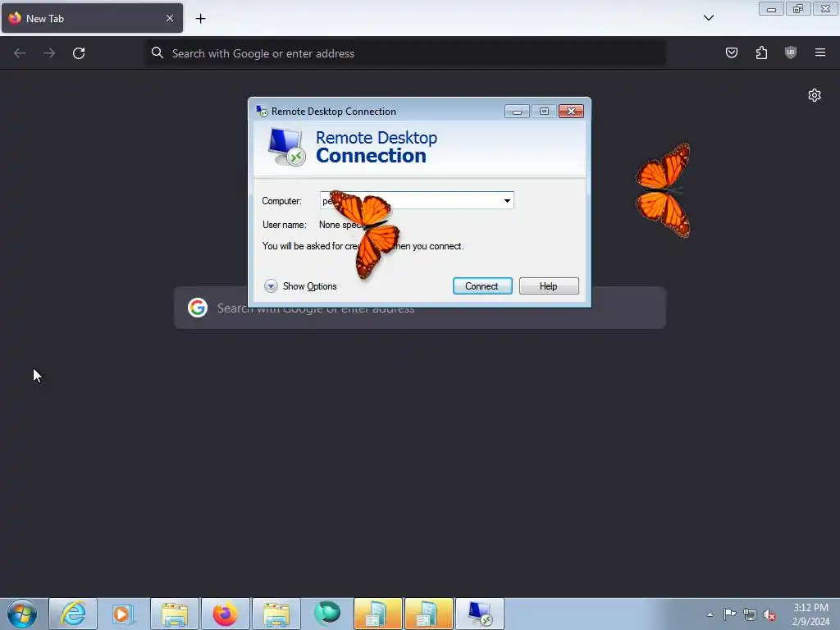This screenshot has height=630, width=840.
Task: Click the Google search box on page
Action: 419,308
